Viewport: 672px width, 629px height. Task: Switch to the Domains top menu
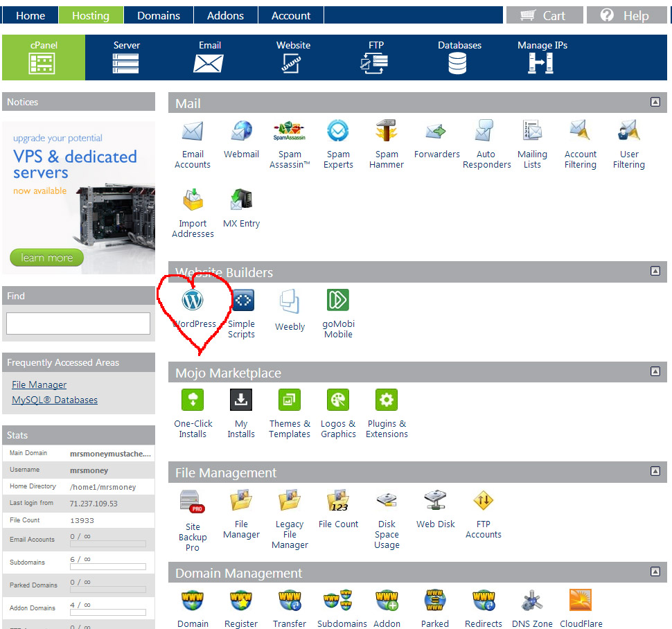click(159, 15)
